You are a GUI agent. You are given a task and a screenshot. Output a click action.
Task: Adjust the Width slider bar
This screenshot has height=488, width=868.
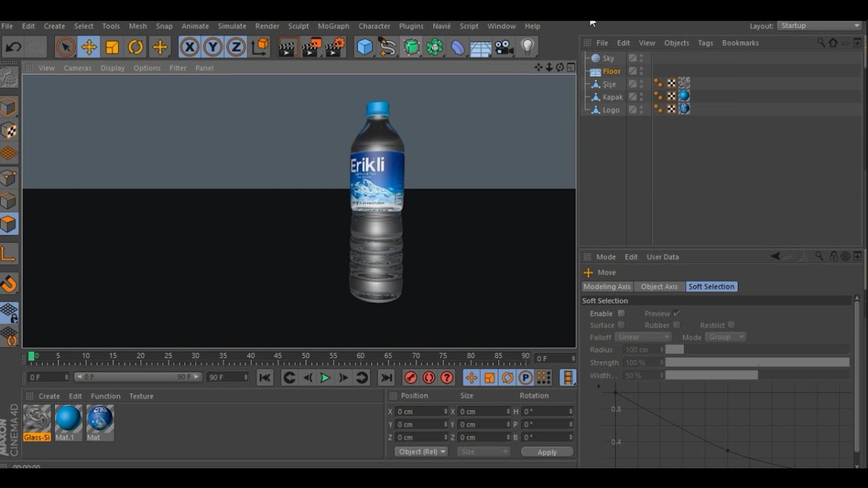click(x=757, y=375)
